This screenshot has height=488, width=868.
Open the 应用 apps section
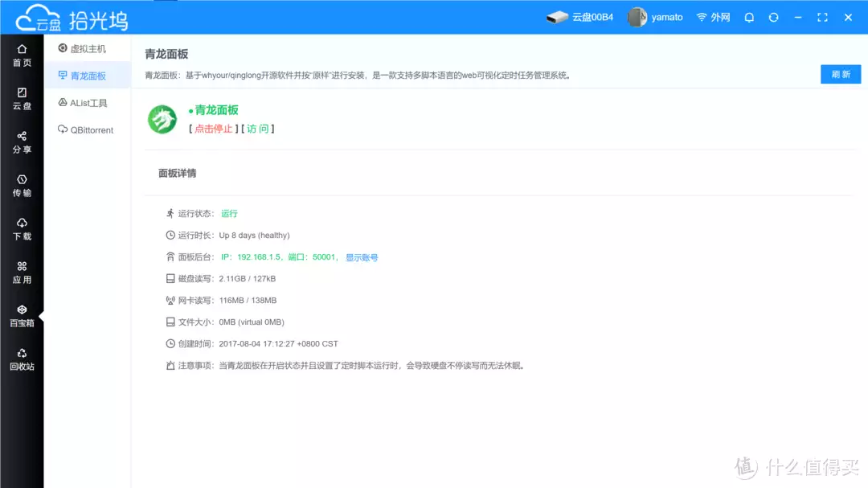coord(22,273)
